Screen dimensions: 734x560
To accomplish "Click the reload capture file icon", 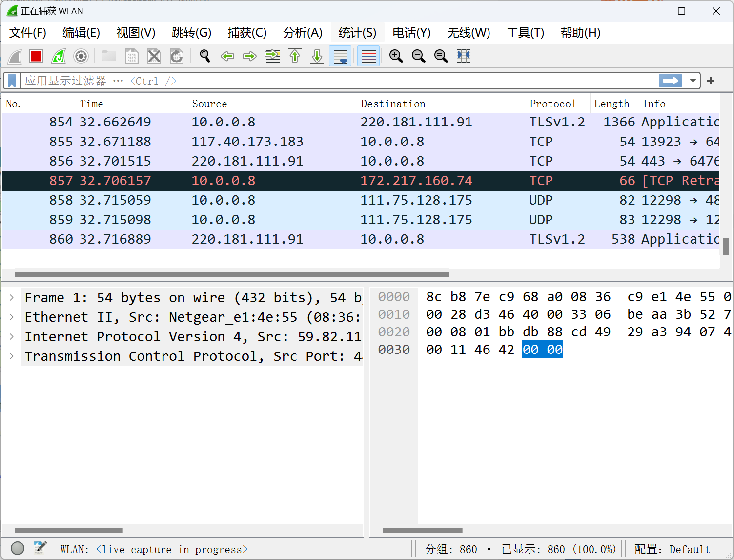I will point(176,56).
